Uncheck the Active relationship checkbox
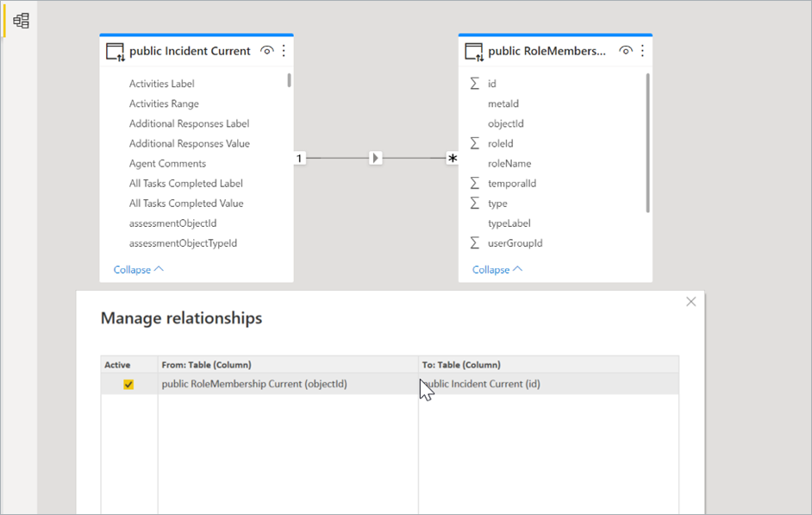The width and height of the screenshot is (812, 515). click(x=128, y=385)
